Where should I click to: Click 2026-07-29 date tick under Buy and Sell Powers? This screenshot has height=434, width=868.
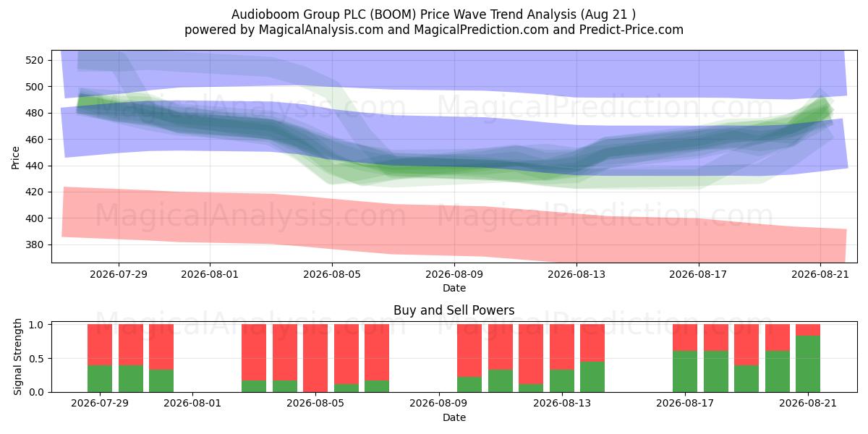[100, 404]
